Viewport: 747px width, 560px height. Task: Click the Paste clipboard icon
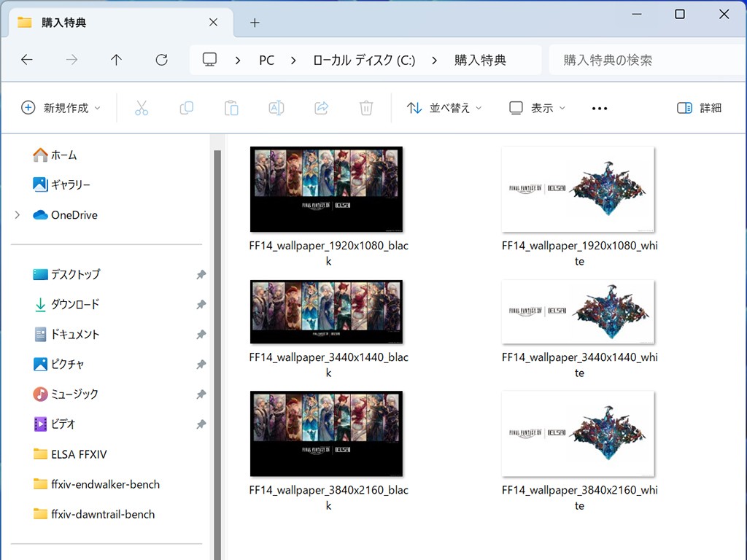231,108
